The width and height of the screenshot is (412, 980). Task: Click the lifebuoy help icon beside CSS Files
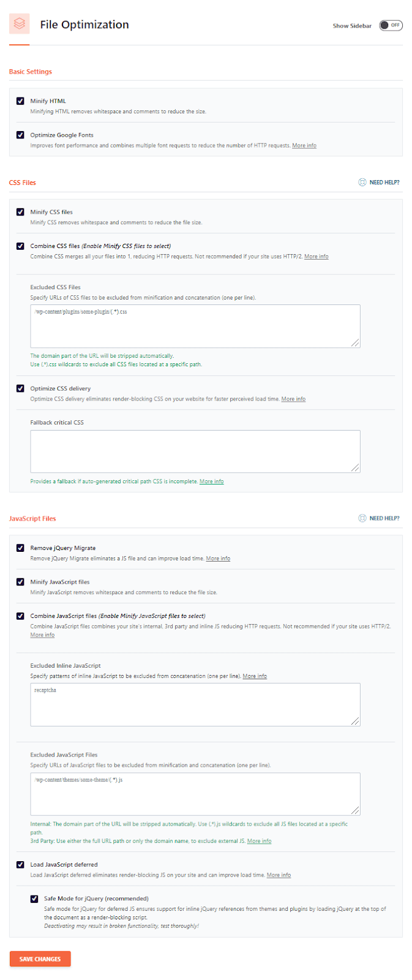pyautogui.click(x=362, y=183)
